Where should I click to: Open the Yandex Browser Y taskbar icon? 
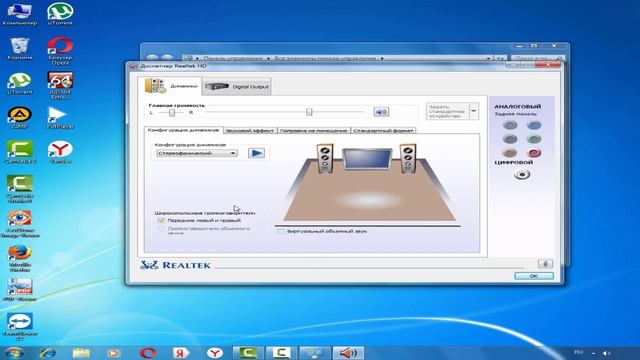pyautogui.click(x=214, y=353)
